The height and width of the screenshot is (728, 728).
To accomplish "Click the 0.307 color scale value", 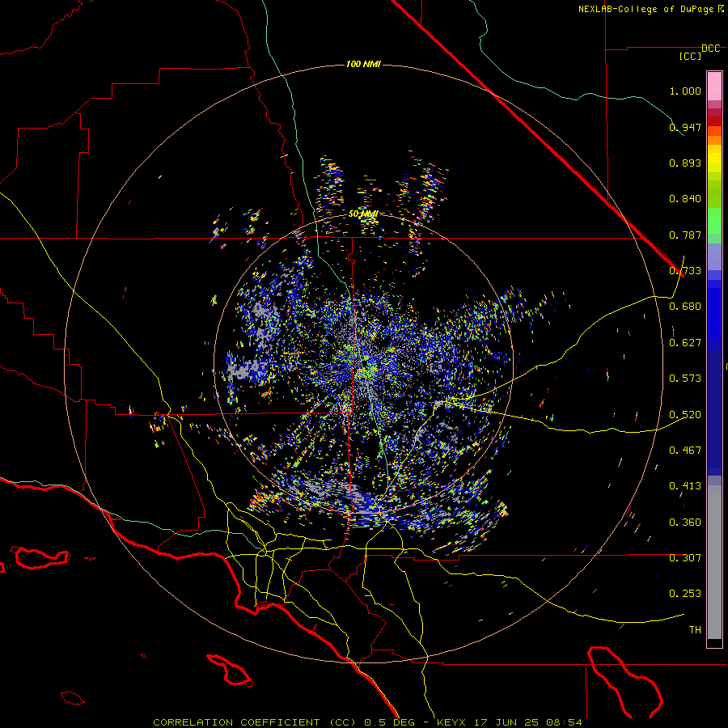I will click(685, 557).
